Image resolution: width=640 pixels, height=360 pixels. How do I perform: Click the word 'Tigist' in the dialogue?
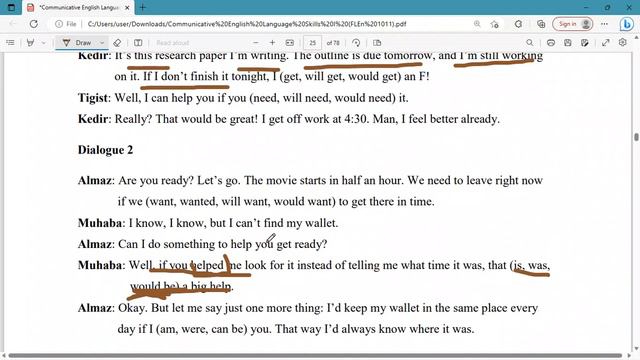point(93,98)
